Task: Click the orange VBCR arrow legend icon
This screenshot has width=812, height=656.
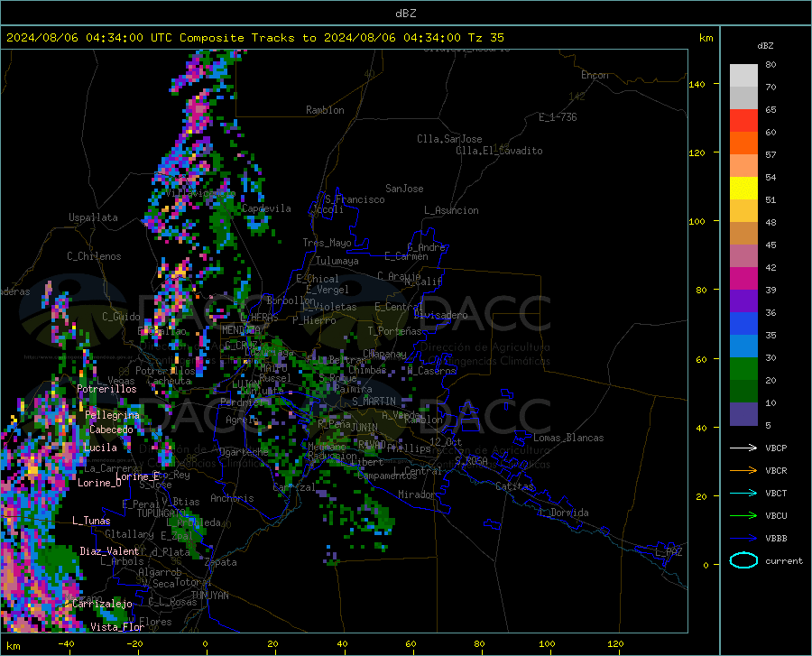Action: tap(743, 471)
